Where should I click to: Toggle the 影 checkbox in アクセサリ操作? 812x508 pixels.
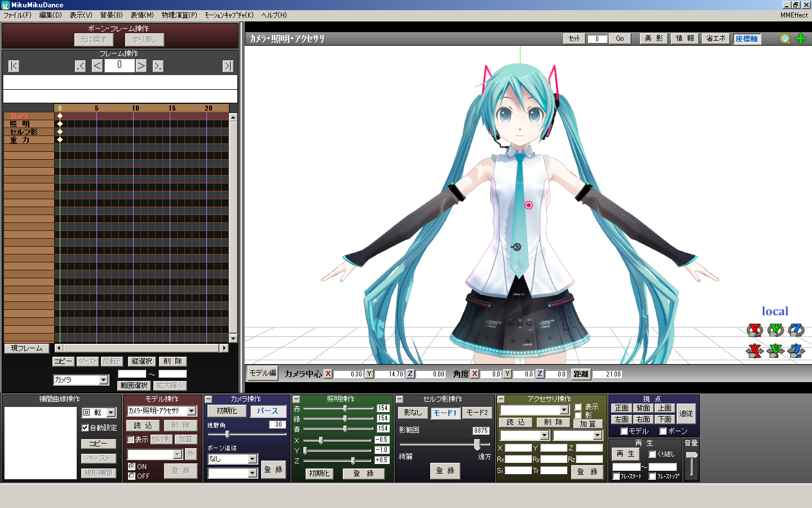(578, 415)
